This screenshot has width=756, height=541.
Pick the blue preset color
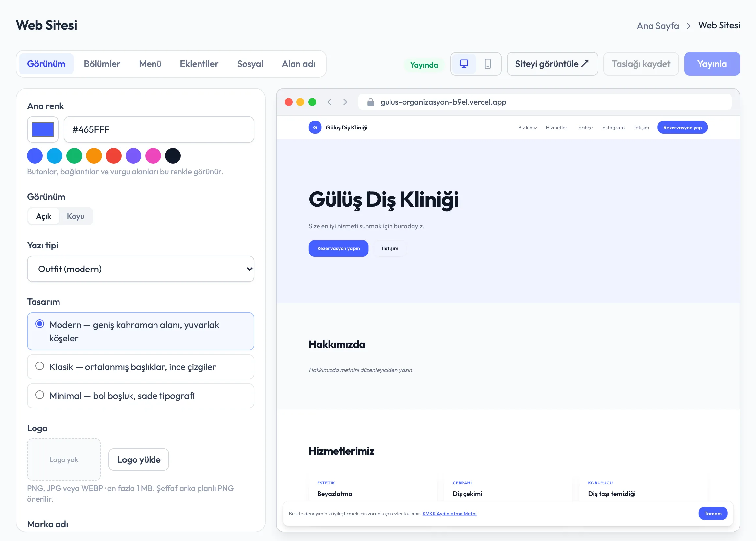coord(35,155)
